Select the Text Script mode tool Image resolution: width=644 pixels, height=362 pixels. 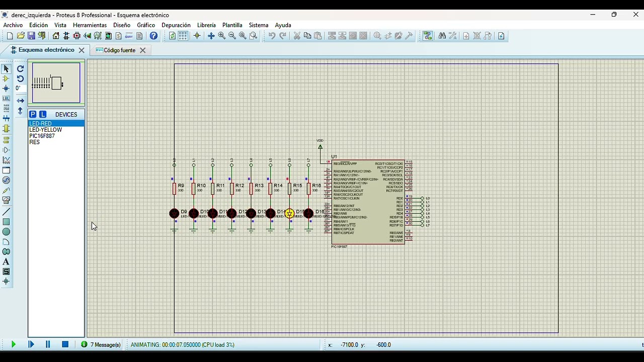[x=6, y=109]
